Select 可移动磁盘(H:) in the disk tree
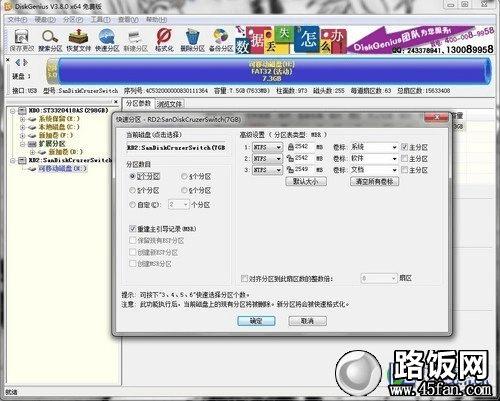 click(x=62, y=169)
